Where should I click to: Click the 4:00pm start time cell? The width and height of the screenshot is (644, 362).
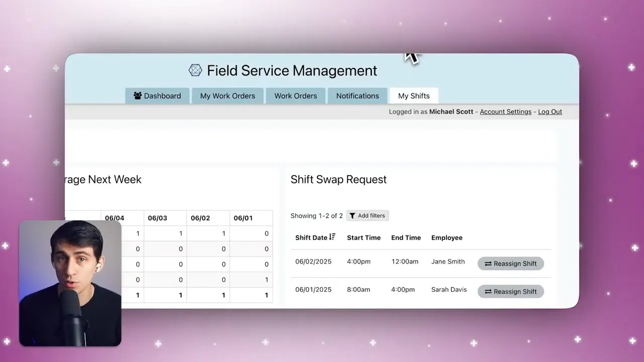pyautogui.click(x=359, y=261)
